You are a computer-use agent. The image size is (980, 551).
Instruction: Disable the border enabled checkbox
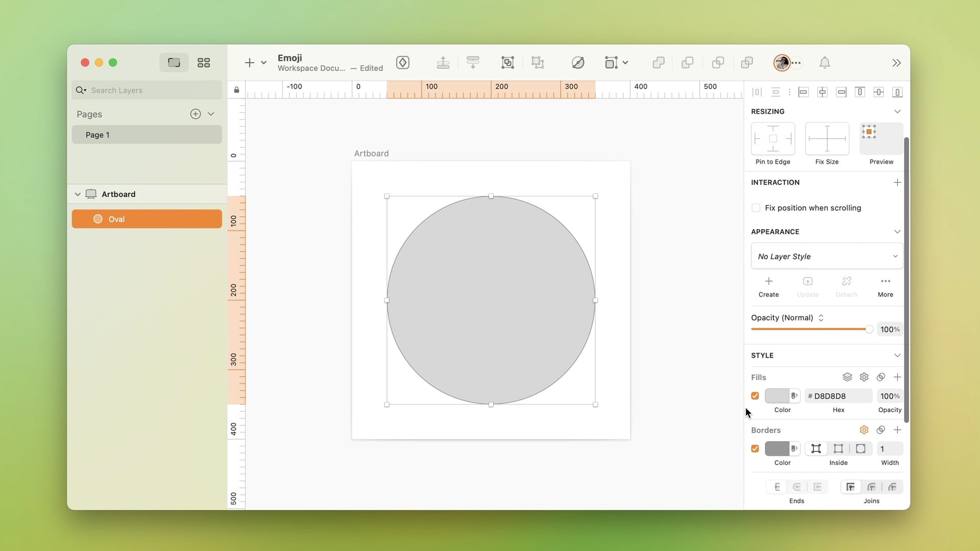point(756,448)
